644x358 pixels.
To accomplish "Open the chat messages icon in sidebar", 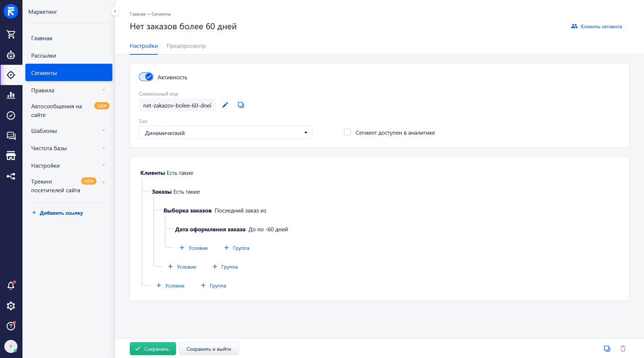I will point(11,136).
